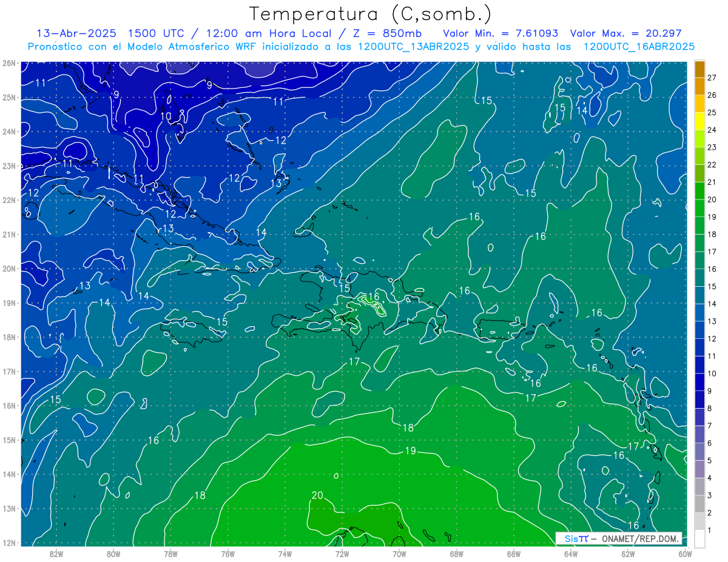
Task: Click the colorbar scale label '24'
Action: pos(712,130)
